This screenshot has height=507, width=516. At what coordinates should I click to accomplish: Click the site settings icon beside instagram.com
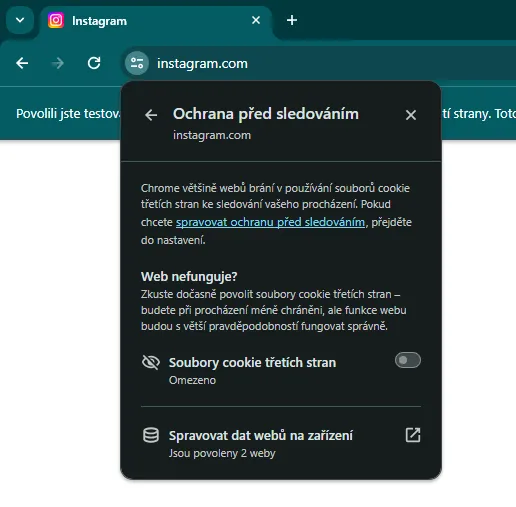point(137,63)
